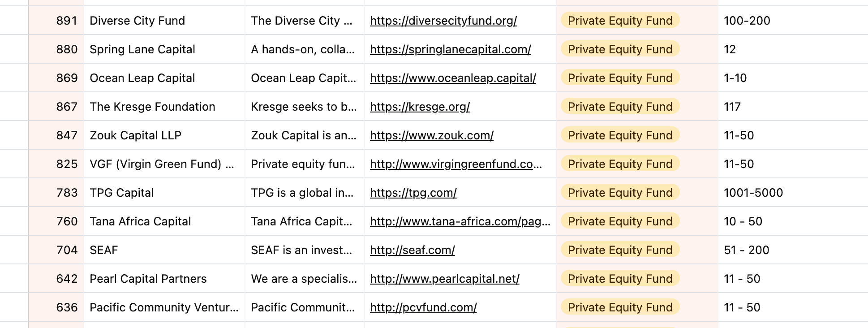The image size is (868, 328).
Task: Select the Pacific Community Ventures name cell
Action: click(164, 307)
